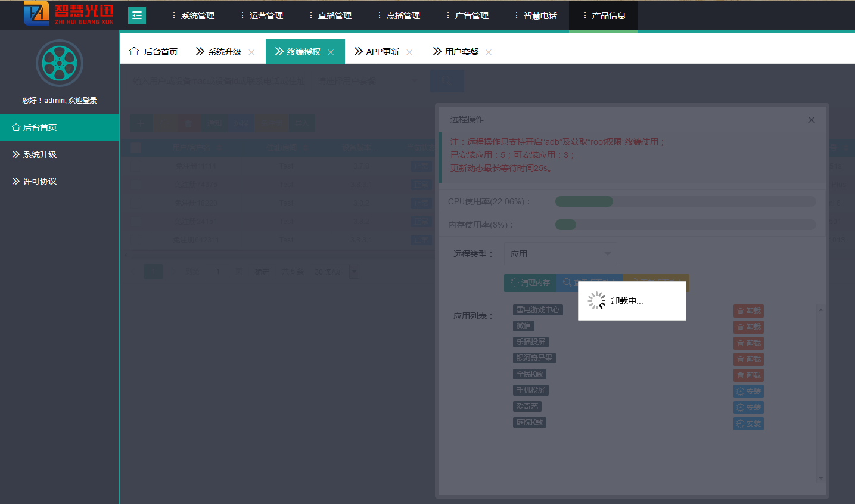Install the 爱奇艺 app
This screenshot has width=855, height=504.
(748, 407)
